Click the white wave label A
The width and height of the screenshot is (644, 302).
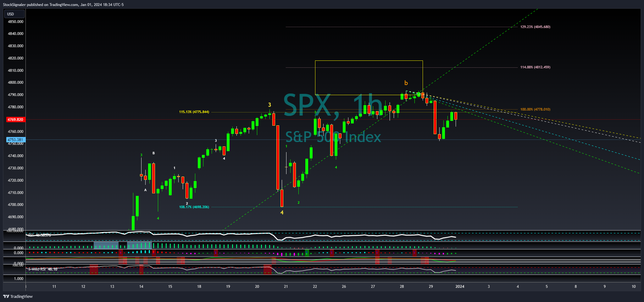tap(145, 190)
